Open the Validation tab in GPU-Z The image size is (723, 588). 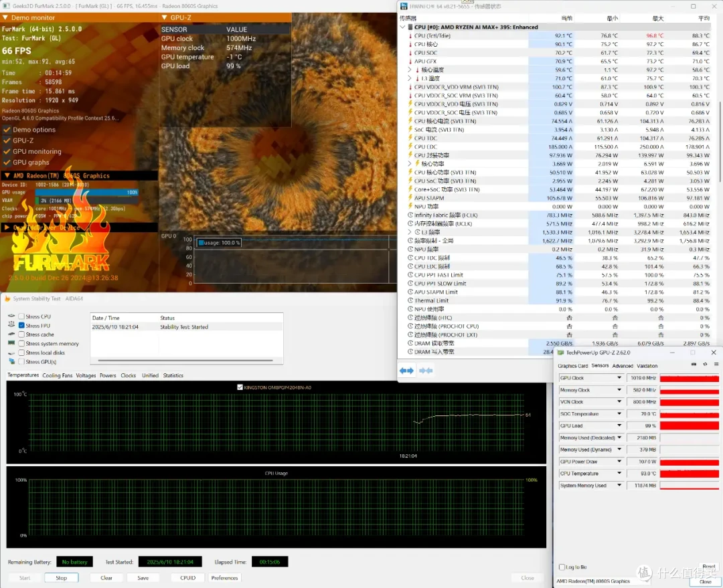click(647, 366)
